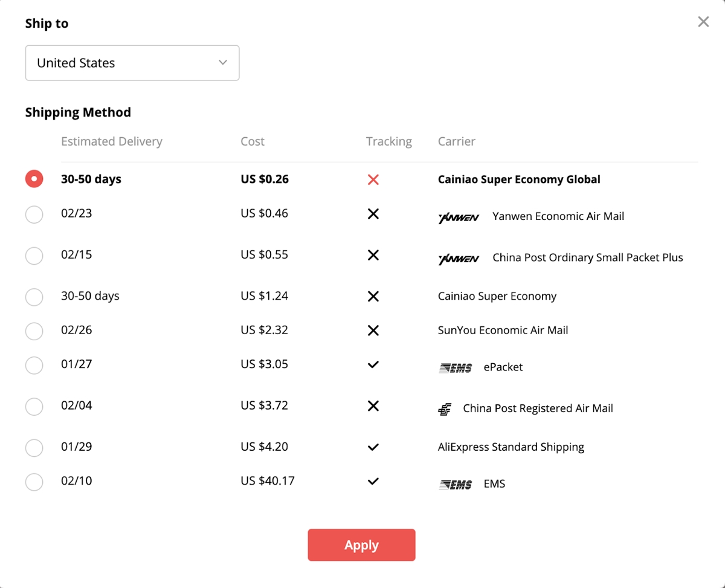Click the tracking X on the US $0.46 row

373,214
